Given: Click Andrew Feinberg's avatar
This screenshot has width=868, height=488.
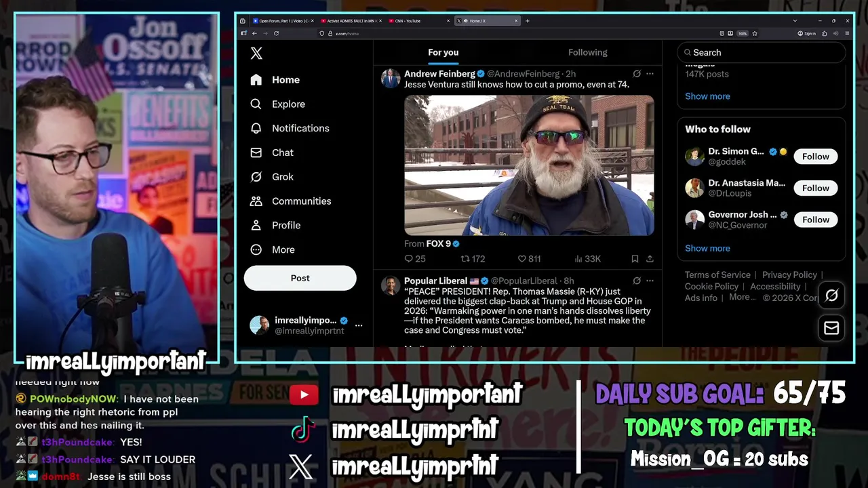Looking at the screenshot, I should coord(390,79).
